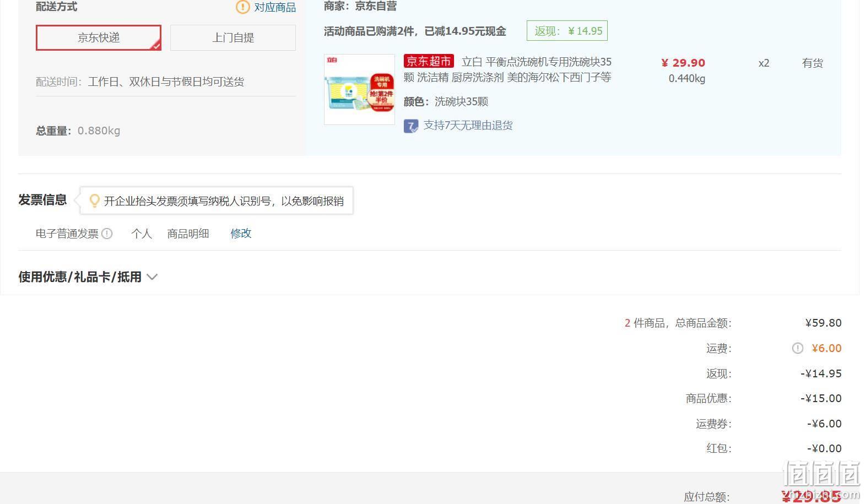Click the 有货 stock status
The width and height of the screenshot is (865, 504).
[x=812, y=63]
